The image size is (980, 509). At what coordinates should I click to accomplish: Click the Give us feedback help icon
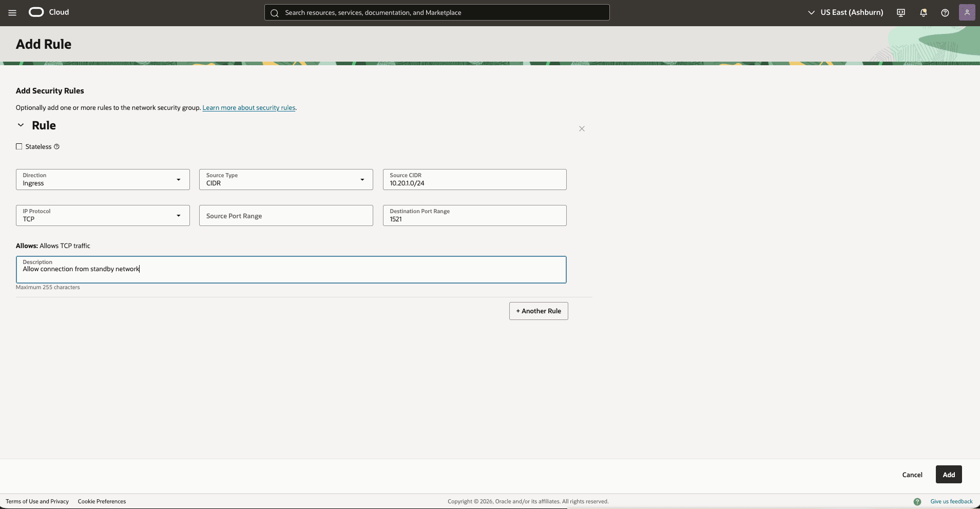click(x=917, y=501)
